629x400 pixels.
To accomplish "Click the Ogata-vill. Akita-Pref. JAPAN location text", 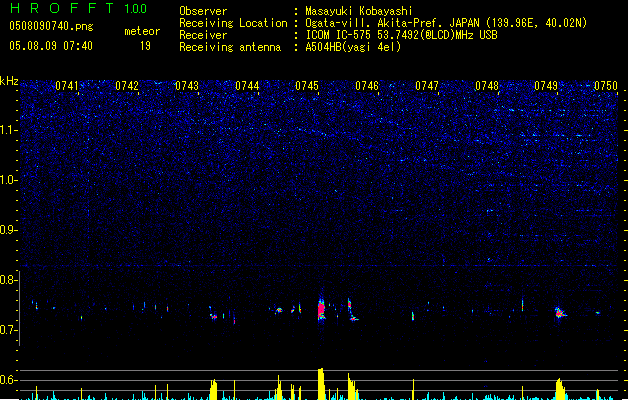I will 446,23.
